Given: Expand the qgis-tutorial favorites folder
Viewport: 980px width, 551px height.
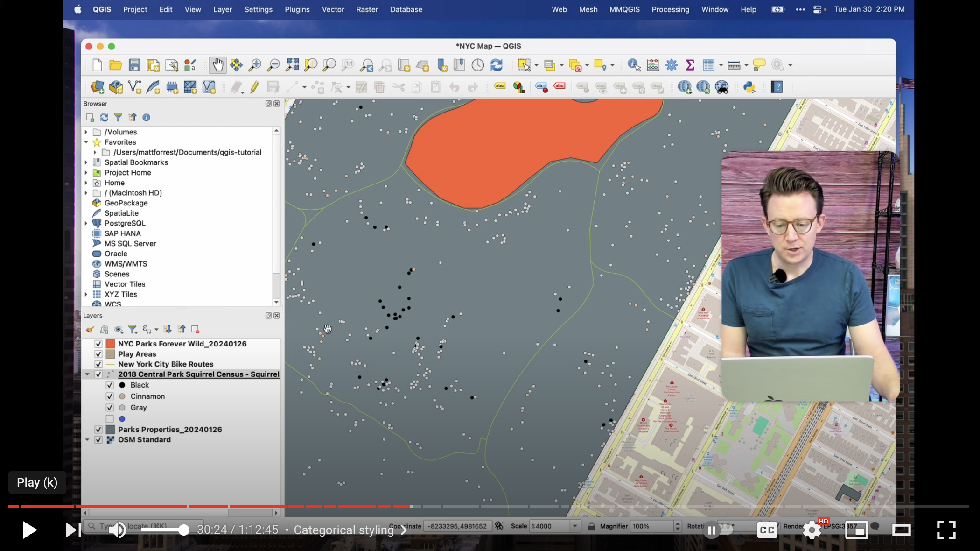Looking at the screenshot, I should [95, 152].
